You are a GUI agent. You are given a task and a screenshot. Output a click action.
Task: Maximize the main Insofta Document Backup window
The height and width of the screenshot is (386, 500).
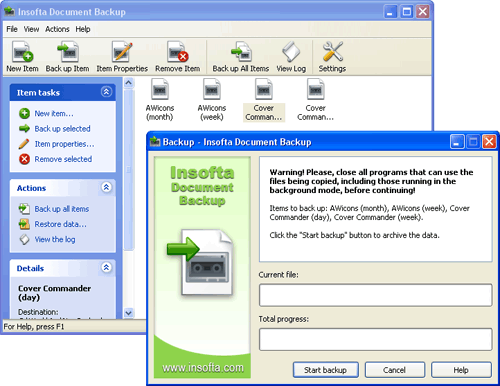click(407, 12)
